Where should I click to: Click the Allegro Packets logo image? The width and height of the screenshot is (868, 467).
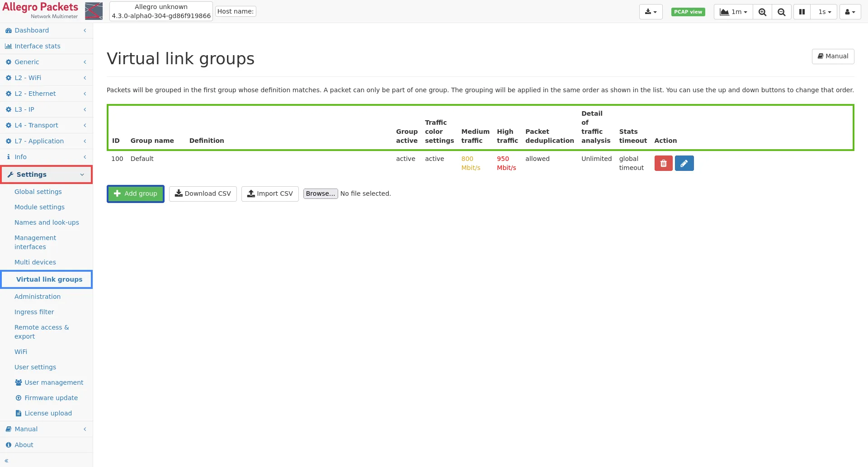click(94, 11)
